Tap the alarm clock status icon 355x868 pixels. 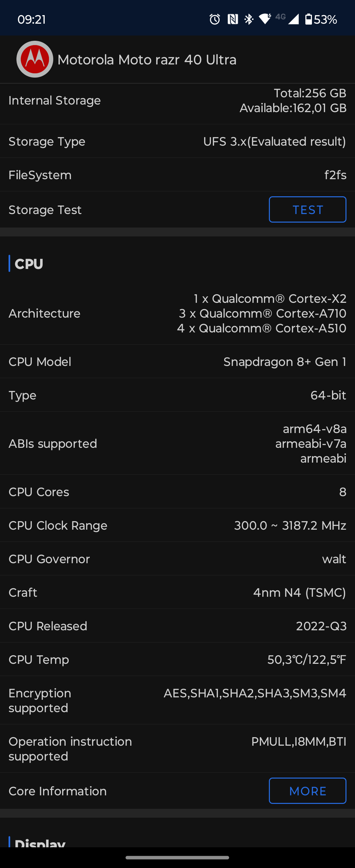(215, 19)
